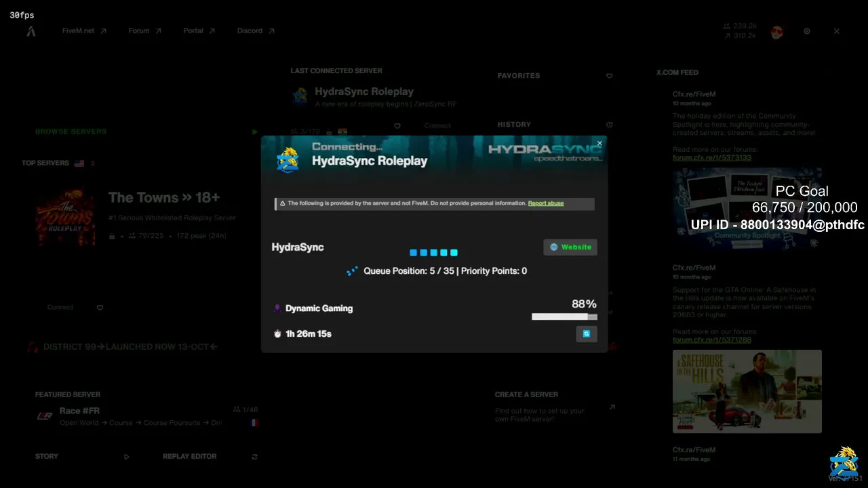Click the play icon beside Story
Screen dimensions: 868x488
(127, 457)
